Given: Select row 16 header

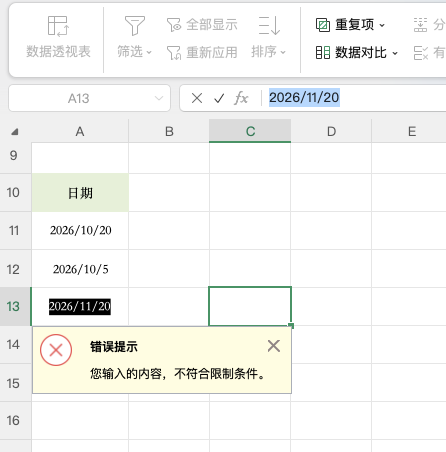Looking at the screenshot, I should click(x=15, y=420).
